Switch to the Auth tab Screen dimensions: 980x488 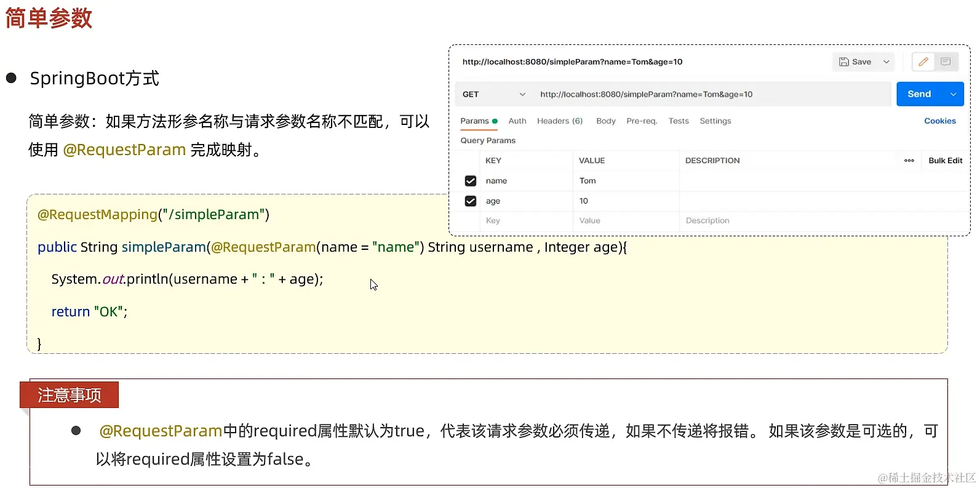click(x=517, y=121)
